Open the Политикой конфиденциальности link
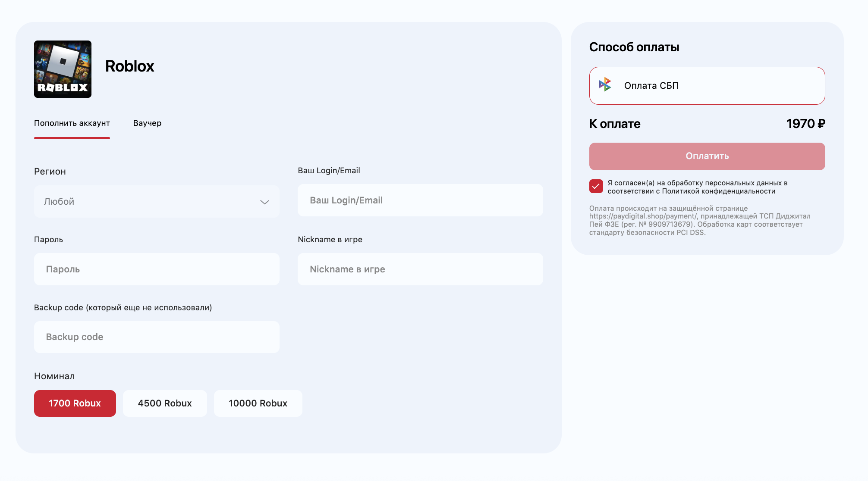 [x=719, y=191]
